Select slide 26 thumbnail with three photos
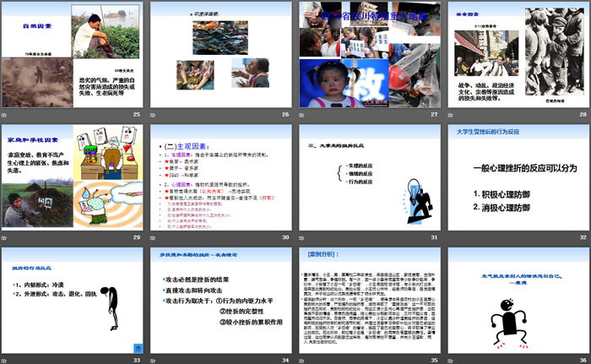 (221, 55)
